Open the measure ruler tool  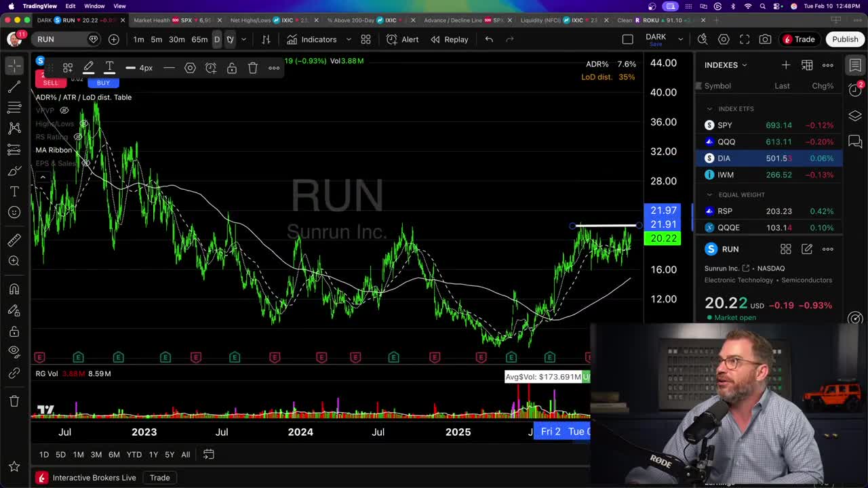(x=15, y=239)
